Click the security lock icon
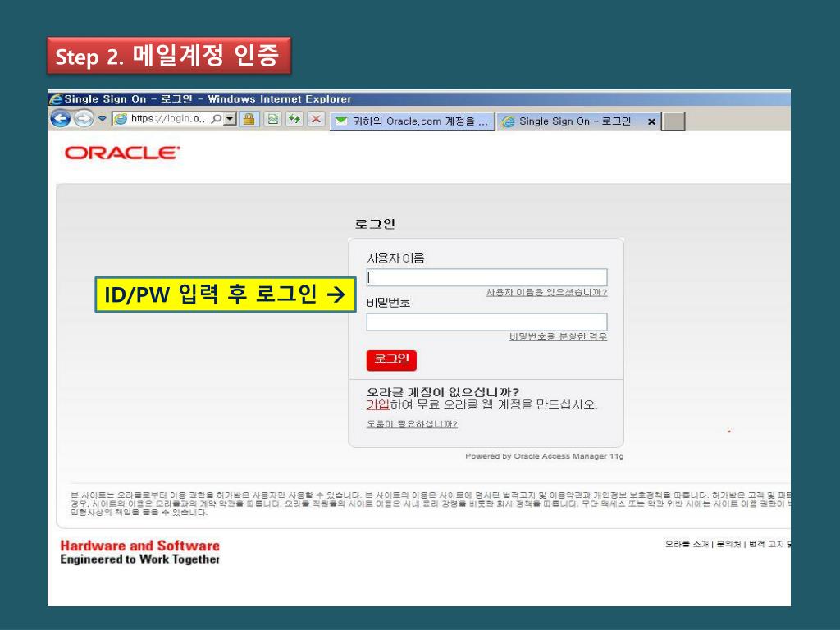The width and height of the screenshot is (840, 630). (249, 119)
